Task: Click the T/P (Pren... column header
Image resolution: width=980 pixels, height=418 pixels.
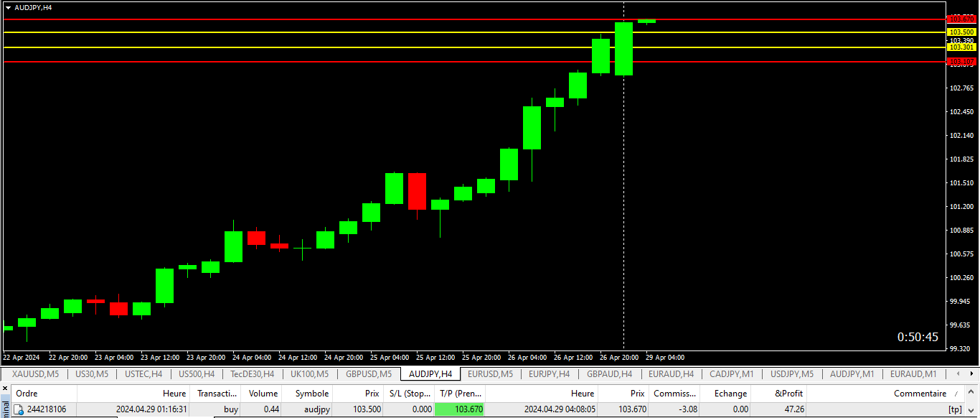Action: (460, 394)
